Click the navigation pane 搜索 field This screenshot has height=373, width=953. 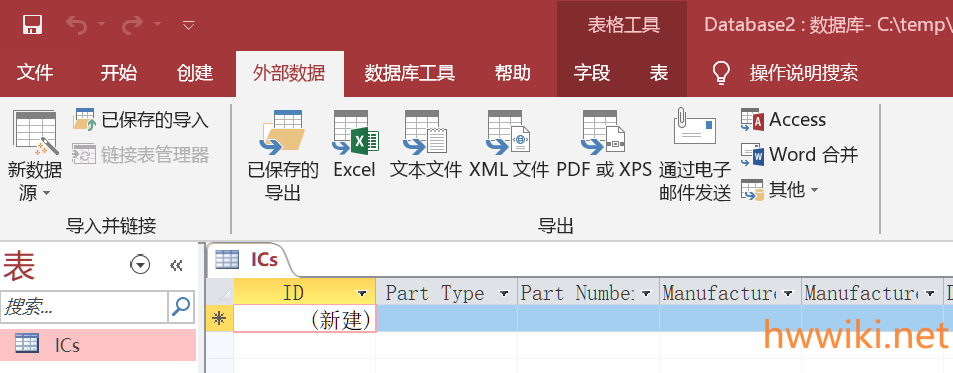84,307
